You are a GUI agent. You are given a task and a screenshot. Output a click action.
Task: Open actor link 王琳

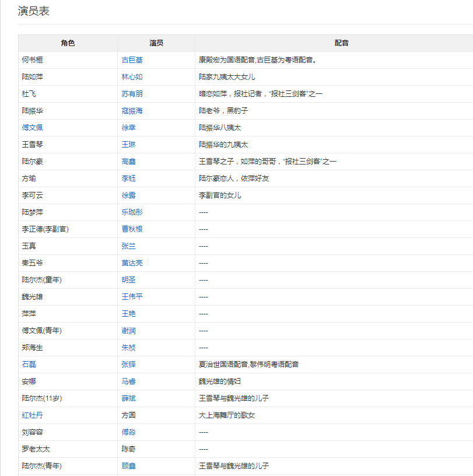pos(128,144)
